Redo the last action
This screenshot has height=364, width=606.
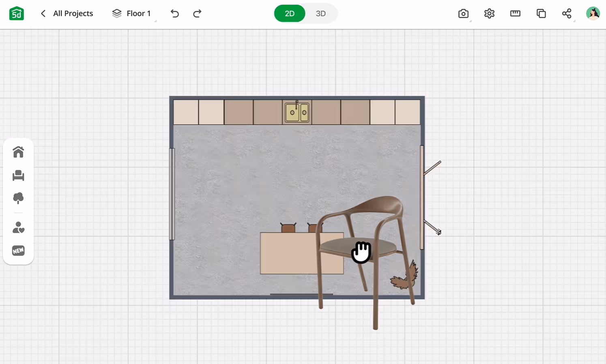[x=197, y=13]
